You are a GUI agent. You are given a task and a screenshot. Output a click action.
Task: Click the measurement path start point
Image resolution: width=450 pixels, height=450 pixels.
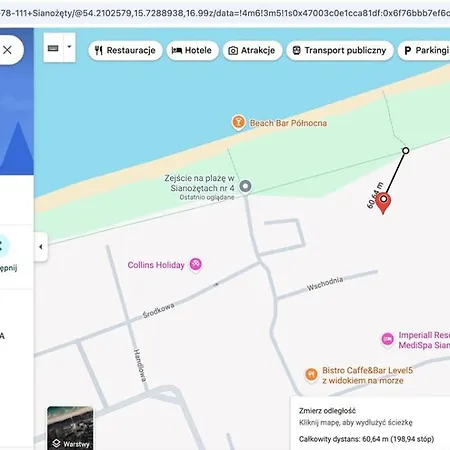pos(406,151)
